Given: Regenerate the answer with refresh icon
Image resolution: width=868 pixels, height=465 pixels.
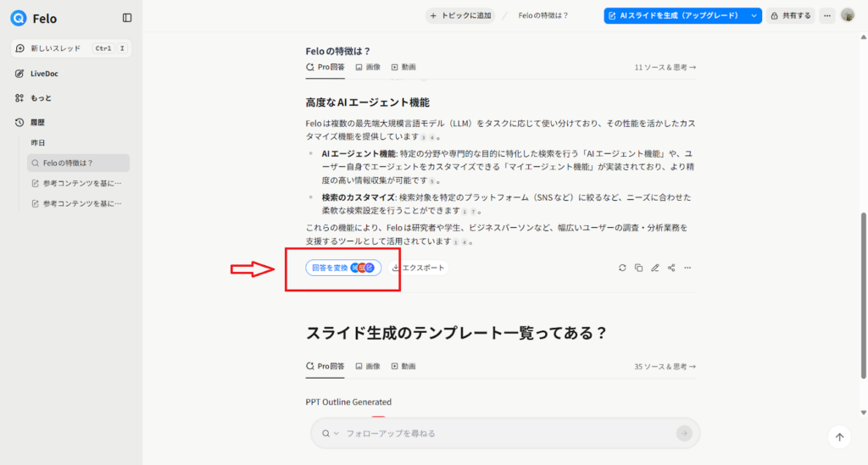Looking at the screenshot, I should (x=622, y=268).
